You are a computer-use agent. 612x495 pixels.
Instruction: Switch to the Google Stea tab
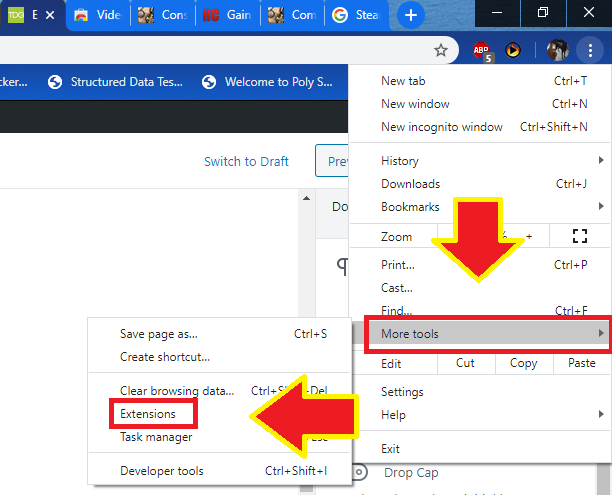tap(357, 15)
